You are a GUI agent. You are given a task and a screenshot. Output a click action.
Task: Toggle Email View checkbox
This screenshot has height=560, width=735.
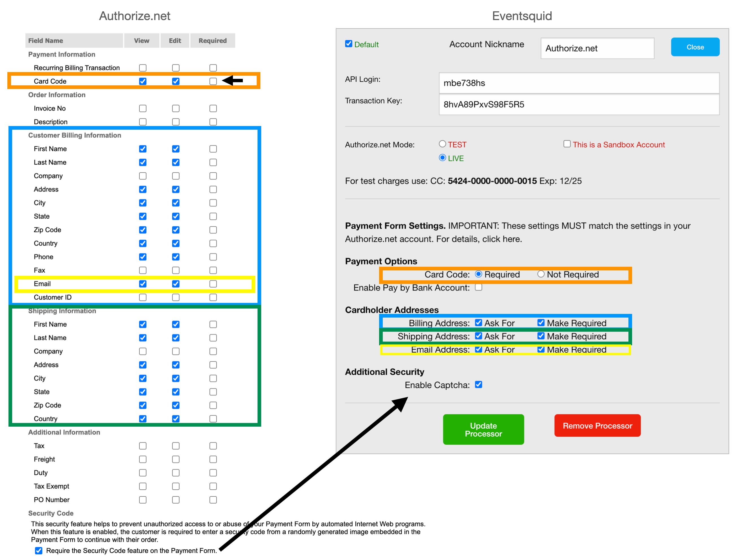pos(142,284)
